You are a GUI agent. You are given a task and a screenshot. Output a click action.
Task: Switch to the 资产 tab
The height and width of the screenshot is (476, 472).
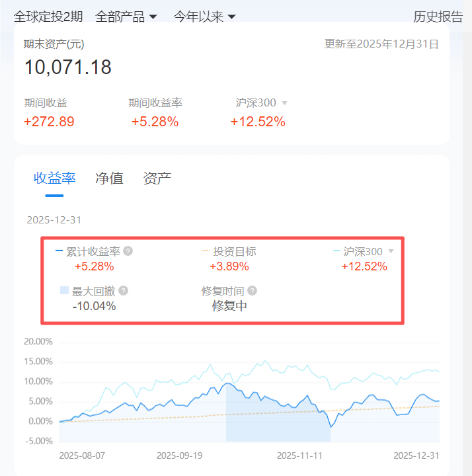[x=157, y=178]
